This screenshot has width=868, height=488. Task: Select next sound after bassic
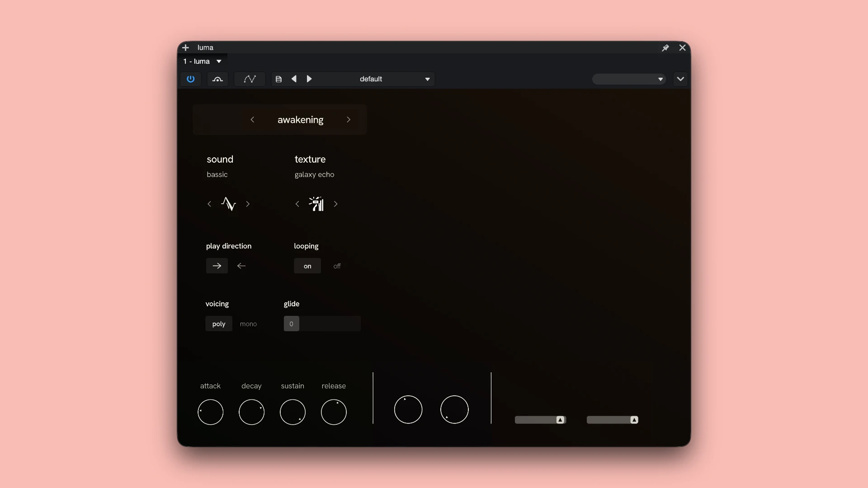pos(248,204)
